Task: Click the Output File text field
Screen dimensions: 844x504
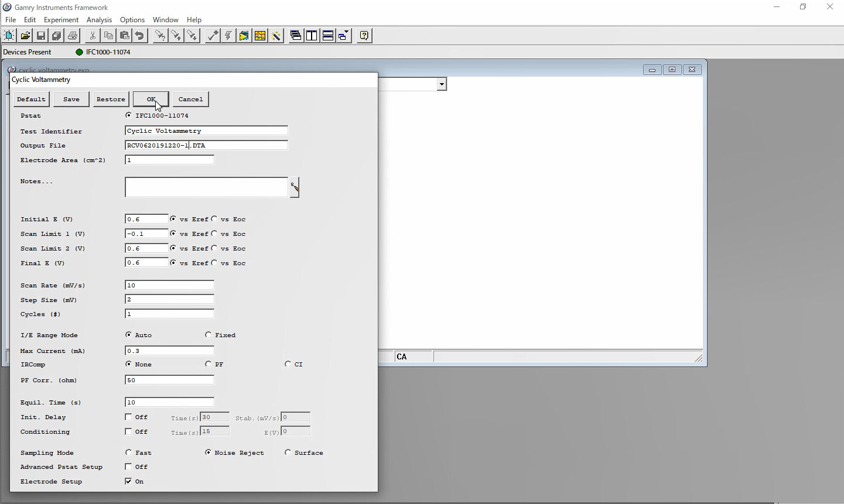Action: click(x=206, y=145)
